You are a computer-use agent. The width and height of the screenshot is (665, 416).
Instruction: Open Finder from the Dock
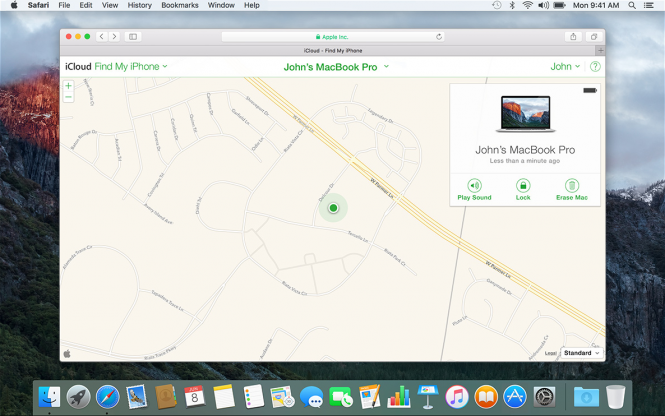pyautogui.click(x=49, y=397)
